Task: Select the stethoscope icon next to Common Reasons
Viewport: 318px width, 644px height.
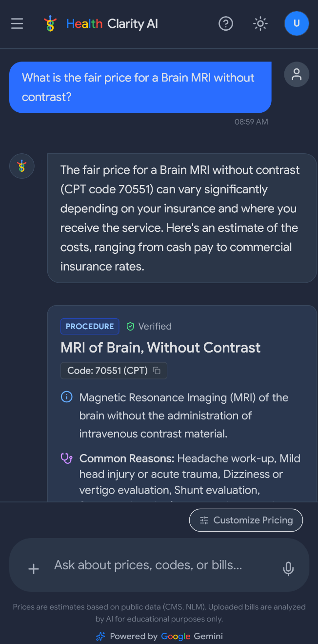Action: (x=66, y=458)
